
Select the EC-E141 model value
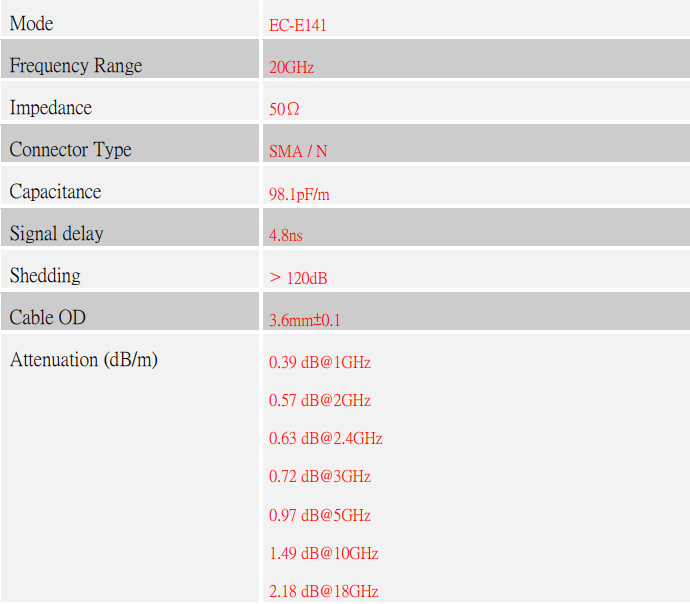(298, 26)
